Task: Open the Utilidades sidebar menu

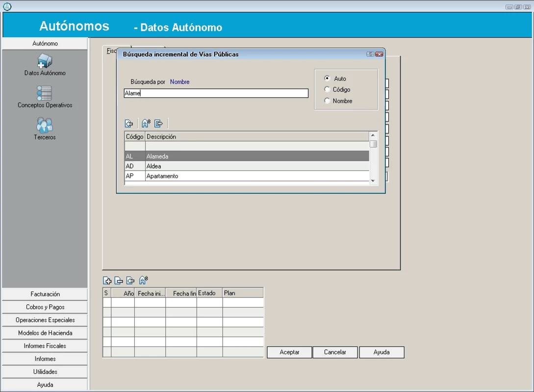Action: click(45, 371)
